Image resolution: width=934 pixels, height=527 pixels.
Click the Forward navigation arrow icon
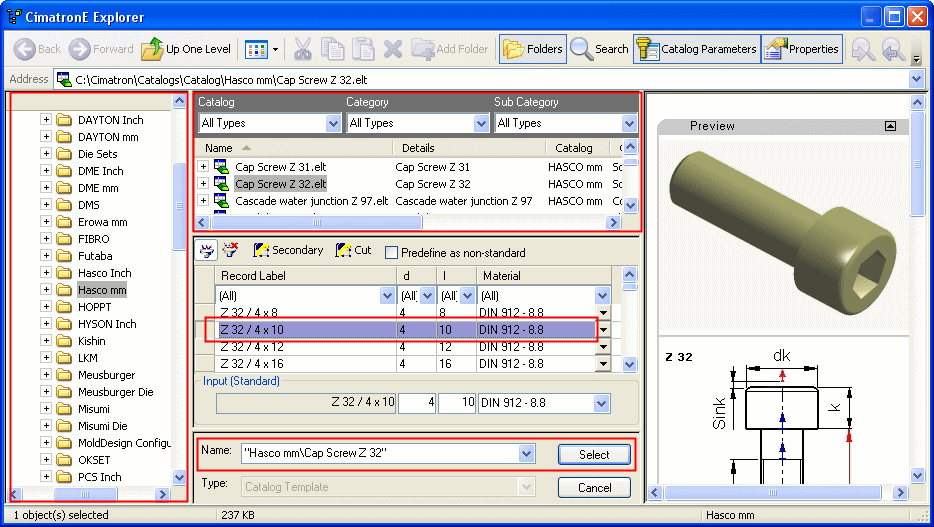click(79, 49)
